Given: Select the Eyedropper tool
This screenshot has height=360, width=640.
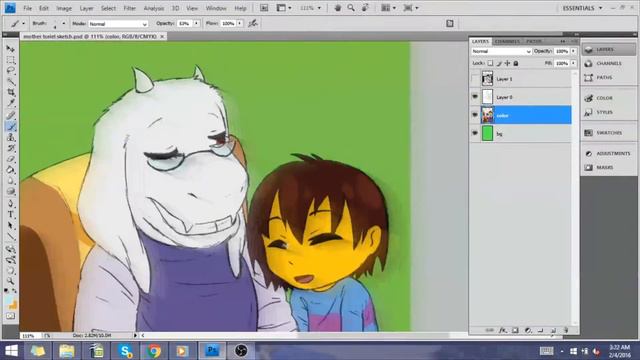Looking at the screenshot, I should tap(11, 104).
